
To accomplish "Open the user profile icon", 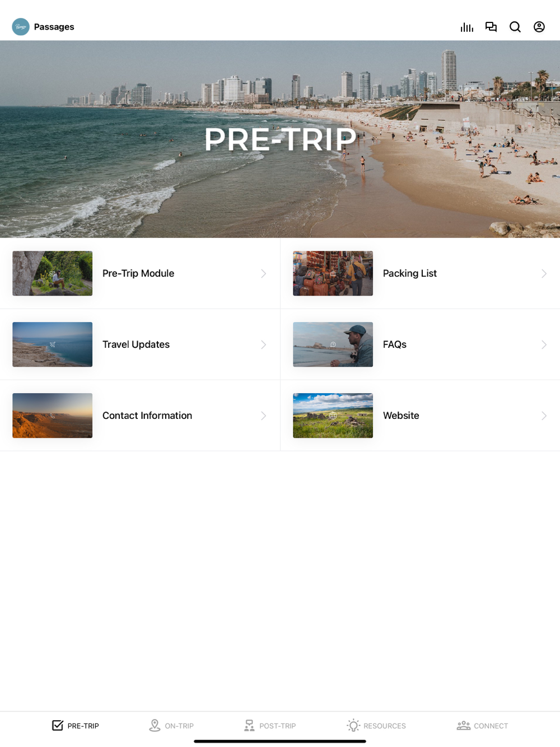I will pyautogui.click(x=539, y=27).
